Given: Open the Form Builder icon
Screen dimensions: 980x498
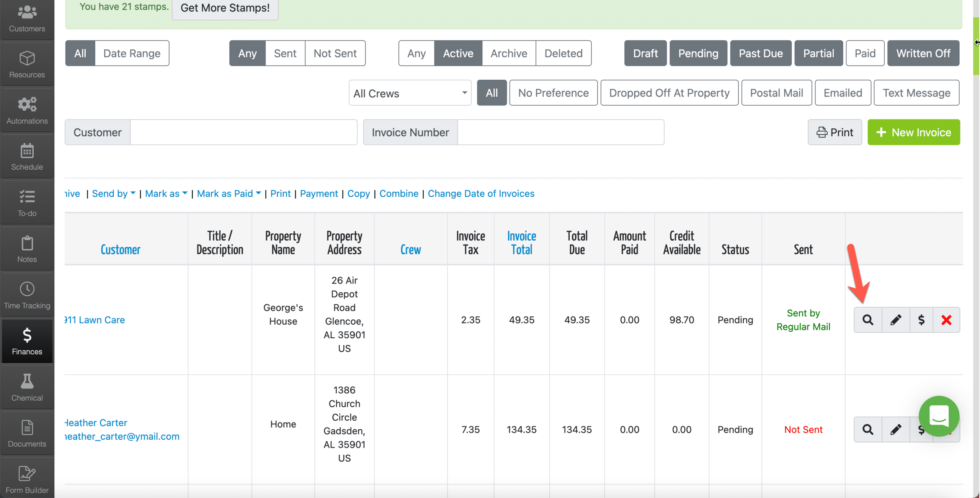Looking at the screenshot, I should pos(27,473).
